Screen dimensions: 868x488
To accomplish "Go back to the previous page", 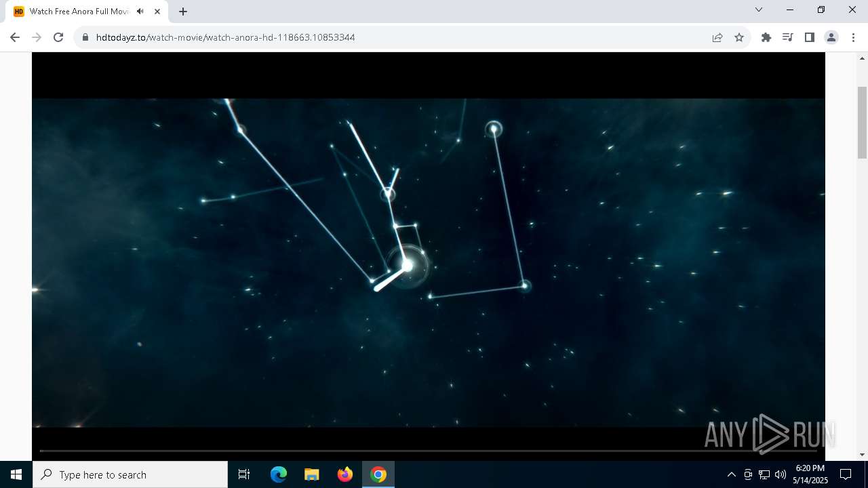I will click(15, 37).
